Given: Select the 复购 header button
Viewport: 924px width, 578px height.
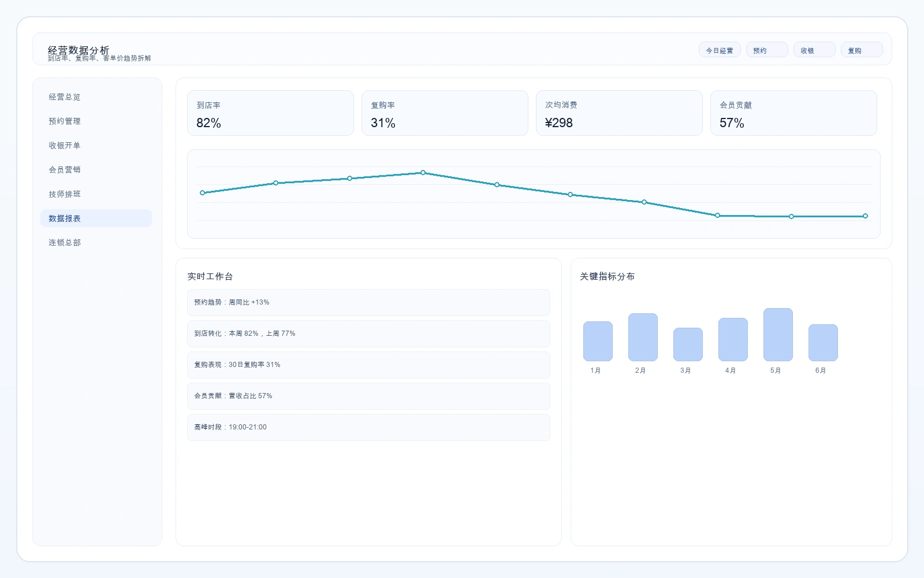Looking at the screenshot, I should [x=861, y=50].
